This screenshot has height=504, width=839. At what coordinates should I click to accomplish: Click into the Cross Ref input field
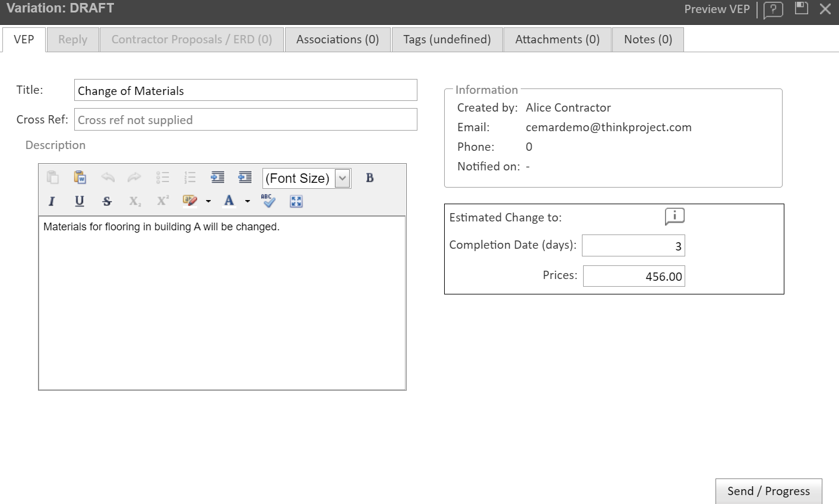[x=245, y=120]
